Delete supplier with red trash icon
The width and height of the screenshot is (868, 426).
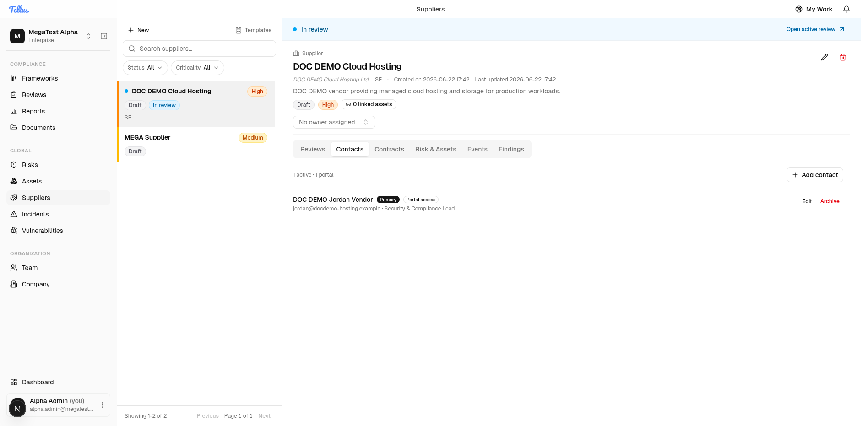pyautogui.click(x=843, y=57)
